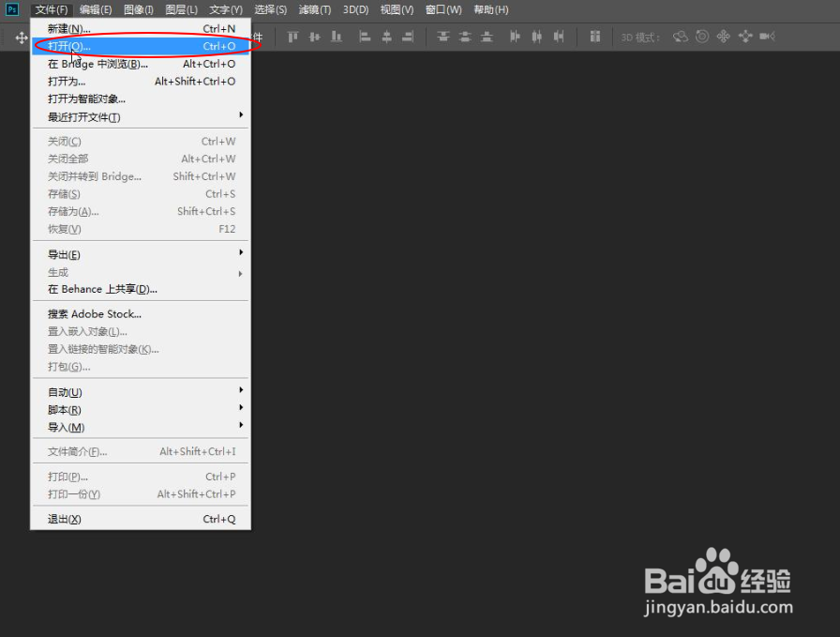The width and height of the screenshot is (840, 637).
Task: Open the 选择(S) menu
Action: pyautogui.click(x=271, y=9)
